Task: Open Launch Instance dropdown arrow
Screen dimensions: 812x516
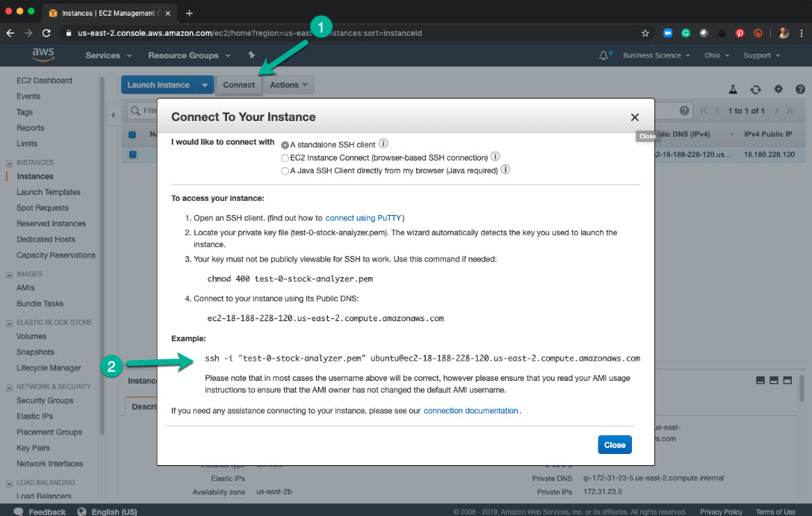Action: (205, 85)
